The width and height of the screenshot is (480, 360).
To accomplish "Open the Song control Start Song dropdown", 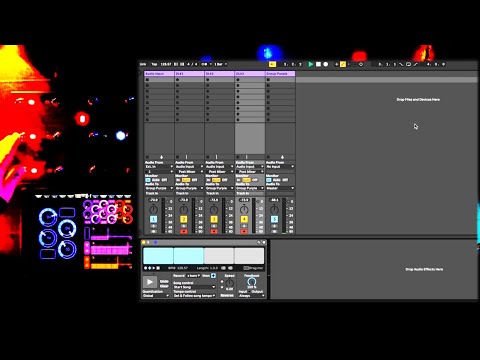I will pos(194,287).
